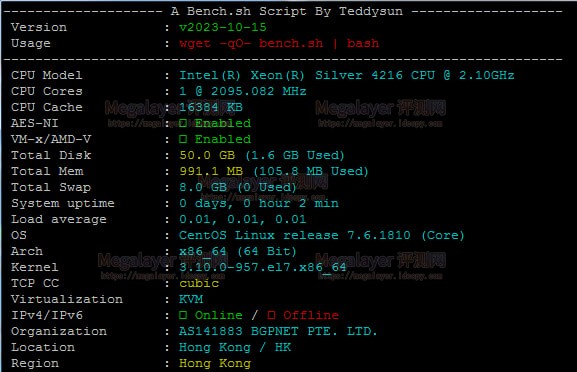Click the yellow Hong Kong region value
Image resolution: width=577 pixels, height=372 pixels.
point(215,363)
